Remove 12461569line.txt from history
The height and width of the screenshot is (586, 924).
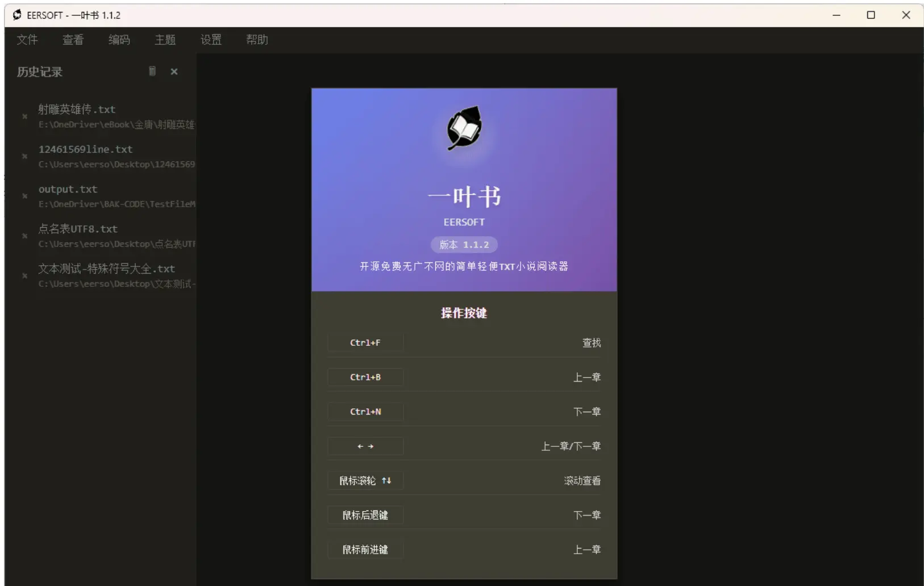coord(24,156)
